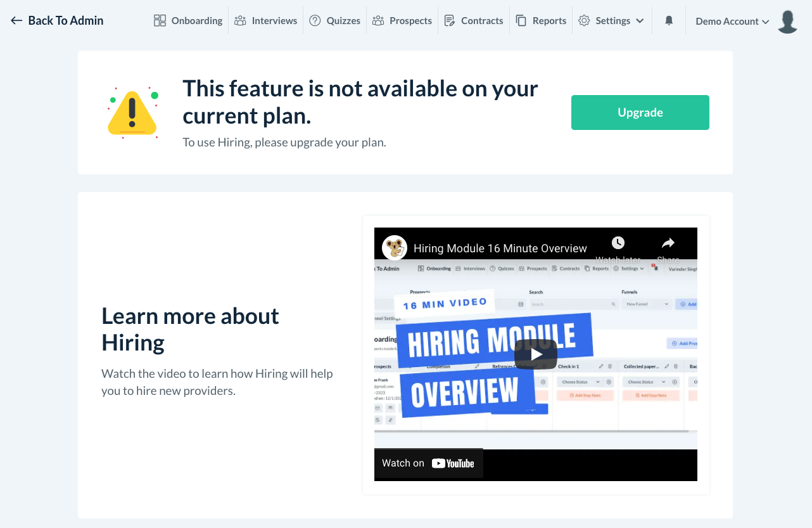
Task: Navigate to Prospects
Action: click(x=402, y=21)
